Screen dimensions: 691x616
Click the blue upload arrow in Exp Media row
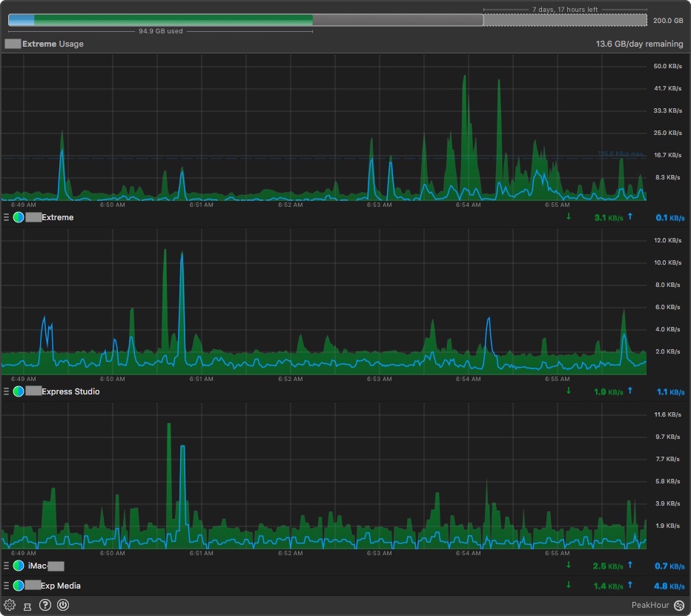[x=630, y=585]
